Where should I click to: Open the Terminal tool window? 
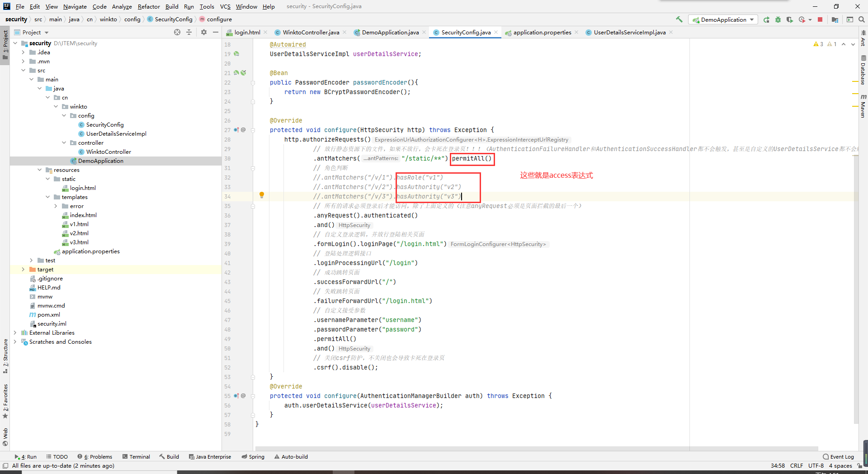137,457
